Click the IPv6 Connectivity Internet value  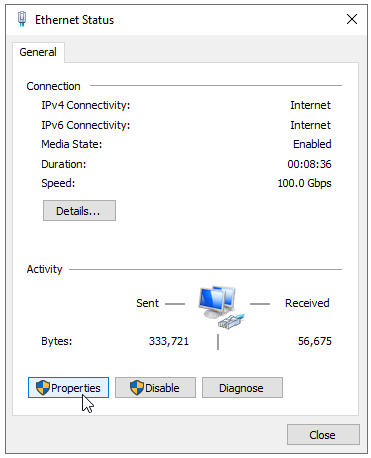click(310, 125)
